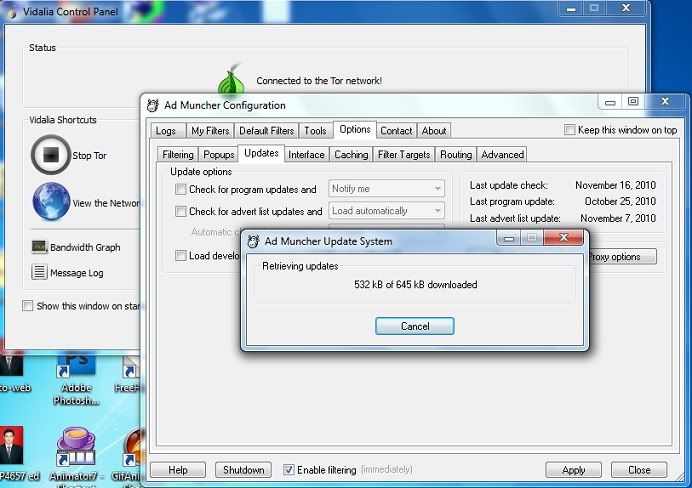
Task: Open the Load automatically dropdown
Action: click(386, 211)
